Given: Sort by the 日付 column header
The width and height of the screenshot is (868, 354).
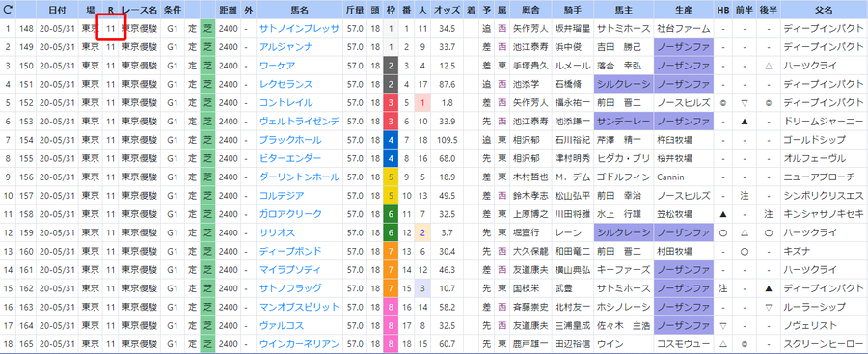Looking at the screenshot, I should point(58,10).
